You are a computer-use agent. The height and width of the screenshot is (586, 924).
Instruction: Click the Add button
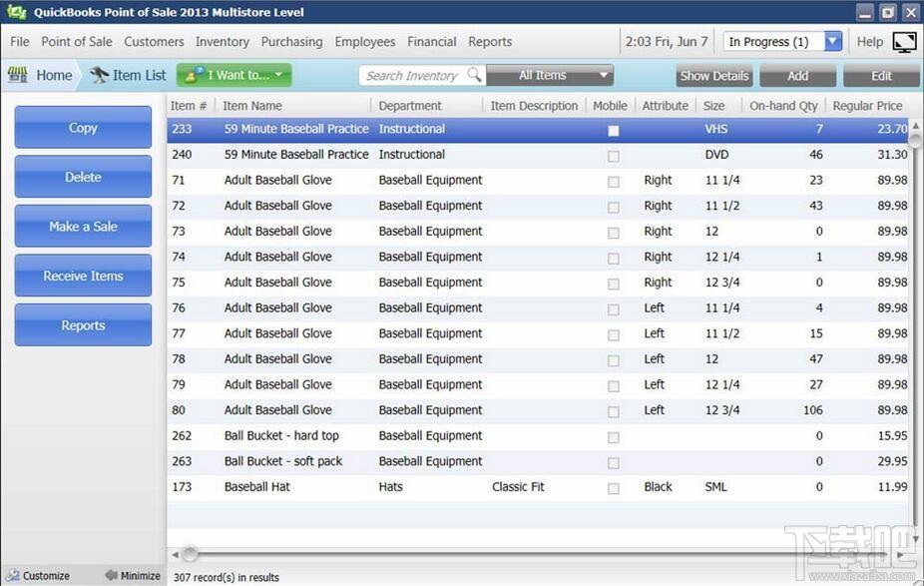(798, 76)
